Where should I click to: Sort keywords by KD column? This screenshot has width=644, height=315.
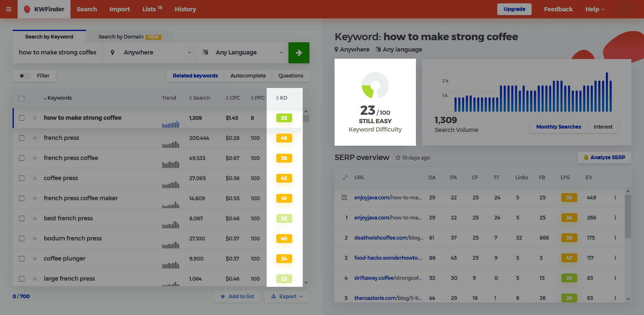pos(281,98)
